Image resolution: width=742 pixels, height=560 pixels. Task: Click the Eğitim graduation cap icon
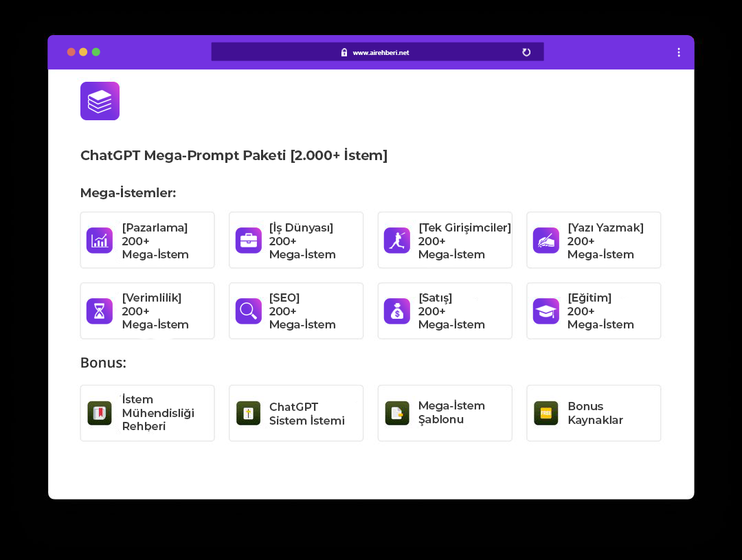coord(546,311)
